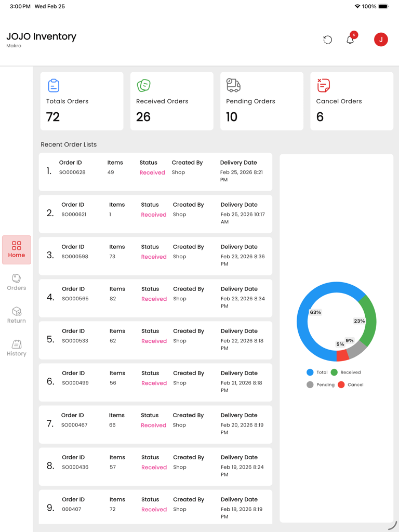Open the Pending Orders card showing 10
399x532 pixels.
point(261,101)
